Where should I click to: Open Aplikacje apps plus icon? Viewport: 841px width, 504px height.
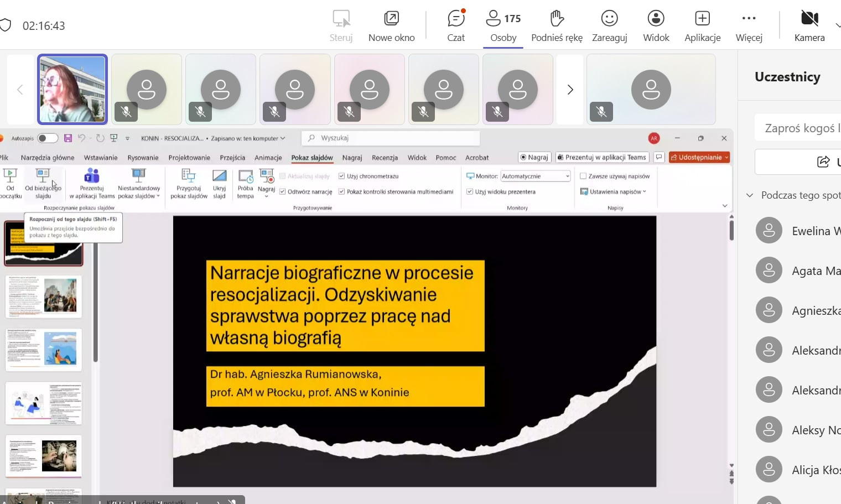click(x=702, y=25)
